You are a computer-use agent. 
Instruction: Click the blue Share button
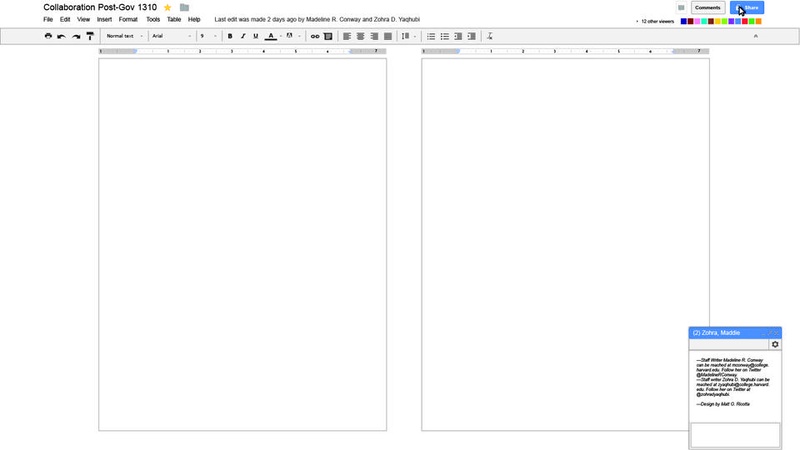(747, 8)
